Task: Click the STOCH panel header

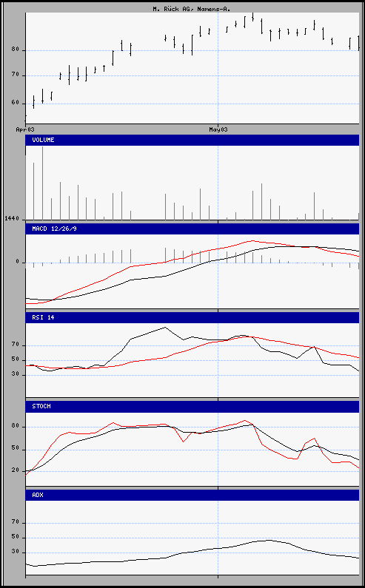Action: tap(192, 407)
